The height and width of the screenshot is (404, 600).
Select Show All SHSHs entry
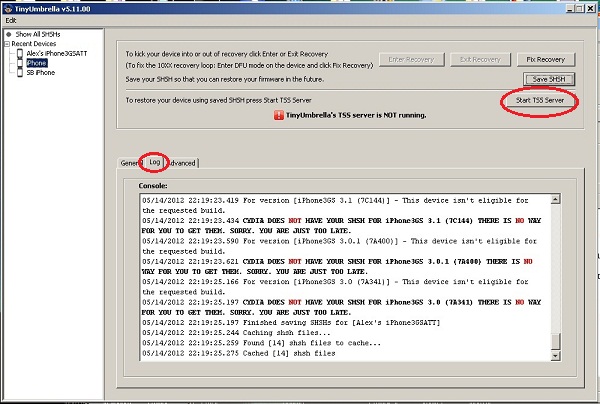click(x=38, y=34)
